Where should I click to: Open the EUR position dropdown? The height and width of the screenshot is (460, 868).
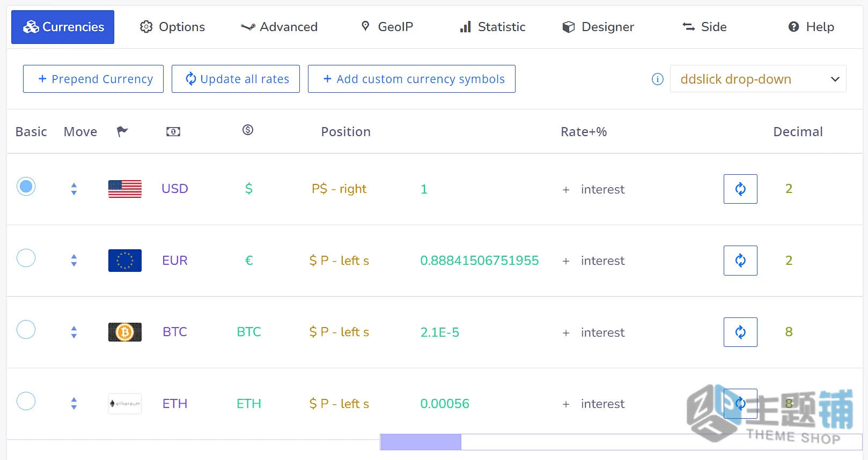point(339,261)
